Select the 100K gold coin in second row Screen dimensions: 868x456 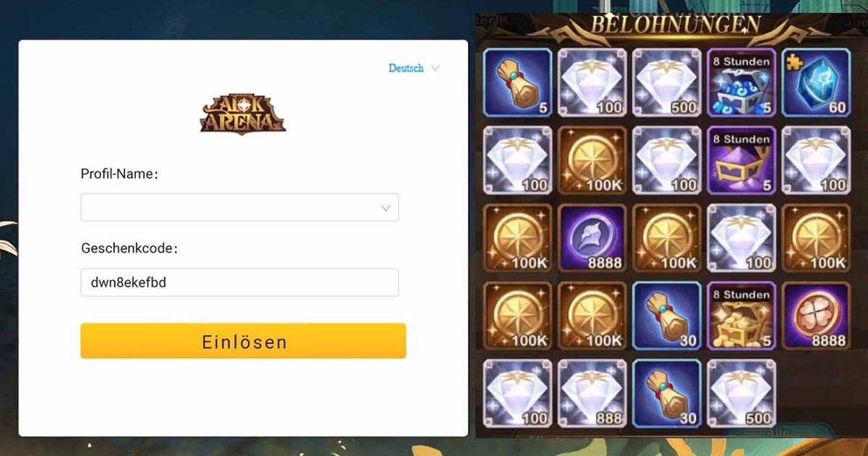tap(592, 160)
